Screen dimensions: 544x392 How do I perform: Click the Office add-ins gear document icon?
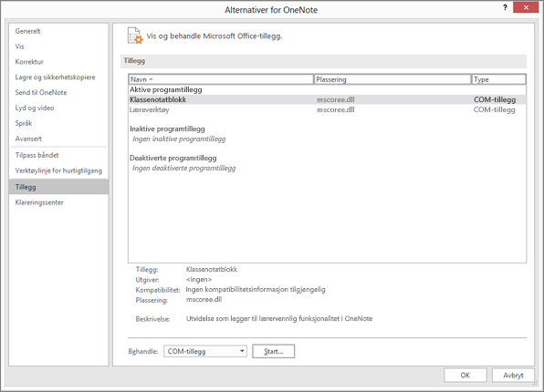(x=135, y=36)
